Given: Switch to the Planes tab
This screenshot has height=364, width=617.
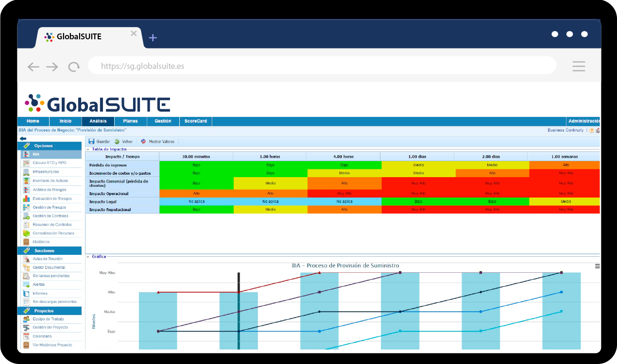Looking at the screenshot, I should pos(130,121).
